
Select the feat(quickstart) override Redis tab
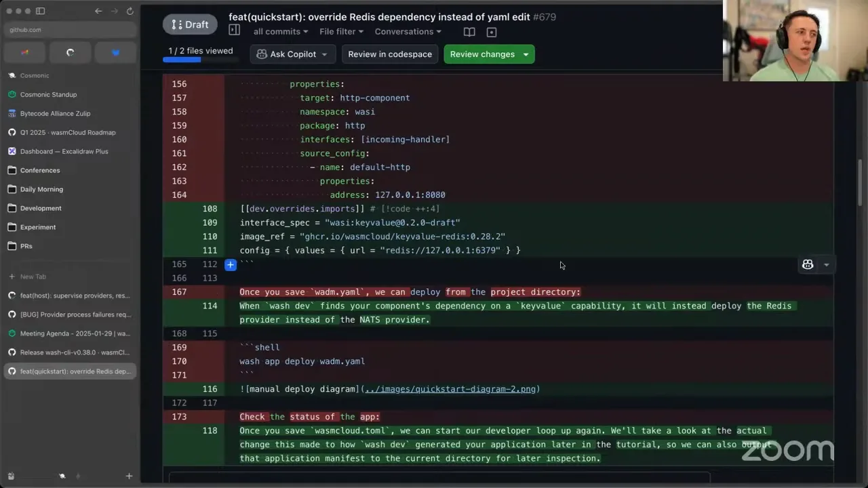tap(71, 371)
